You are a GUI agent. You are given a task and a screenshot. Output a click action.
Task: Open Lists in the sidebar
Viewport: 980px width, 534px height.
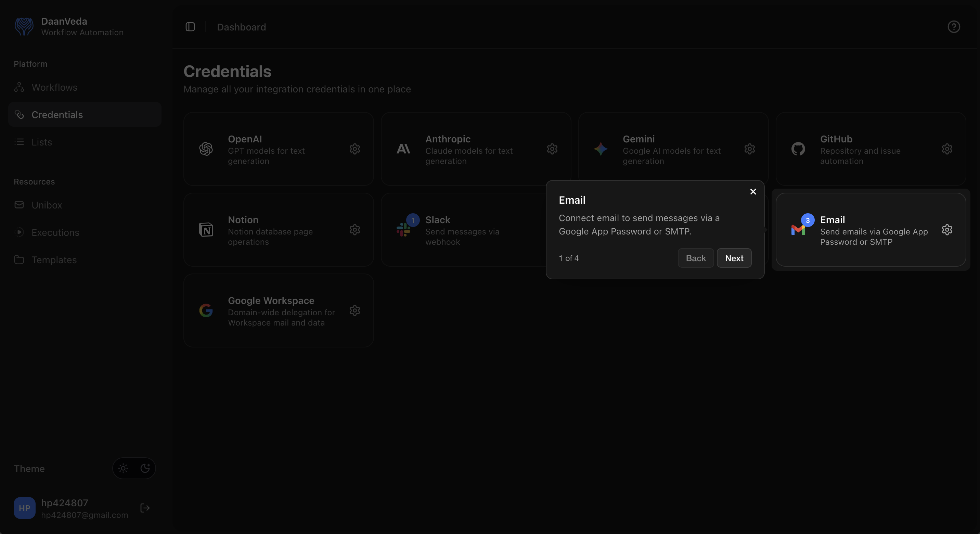(x=85, y=142)
